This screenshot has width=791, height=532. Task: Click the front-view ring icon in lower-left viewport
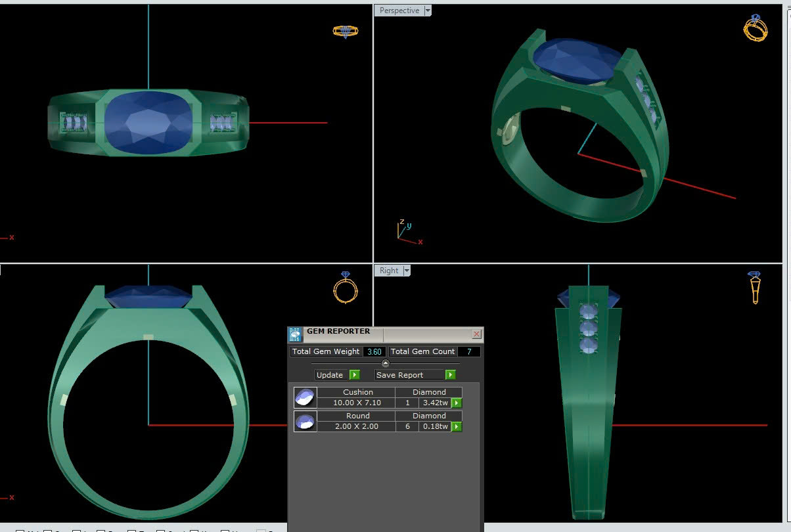(346, 288)
